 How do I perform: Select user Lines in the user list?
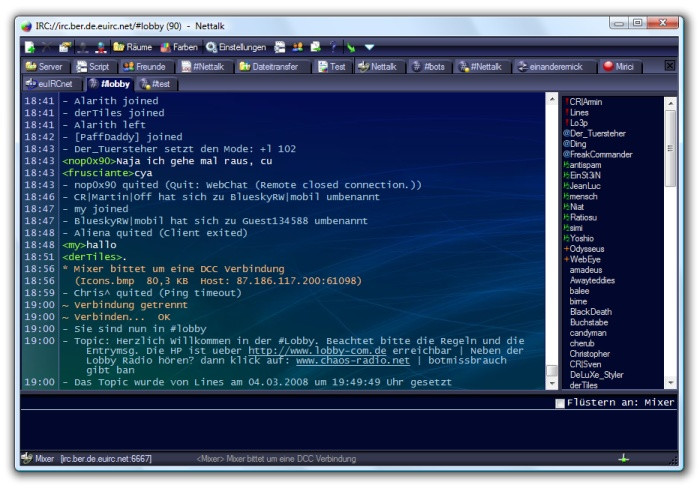[x=577, y=113]
